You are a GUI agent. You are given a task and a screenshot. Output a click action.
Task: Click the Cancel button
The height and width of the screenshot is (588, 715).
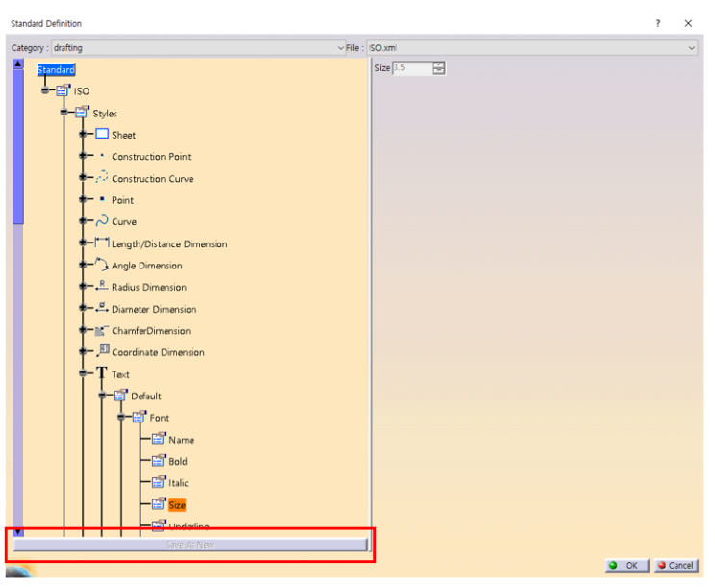[x=677, y=565]
